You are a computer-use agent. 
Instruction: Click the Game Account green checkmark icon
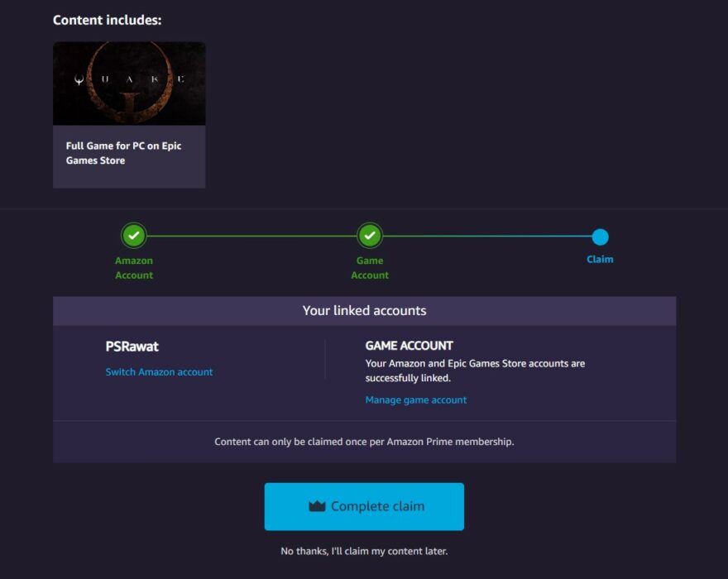pos(370,236)
